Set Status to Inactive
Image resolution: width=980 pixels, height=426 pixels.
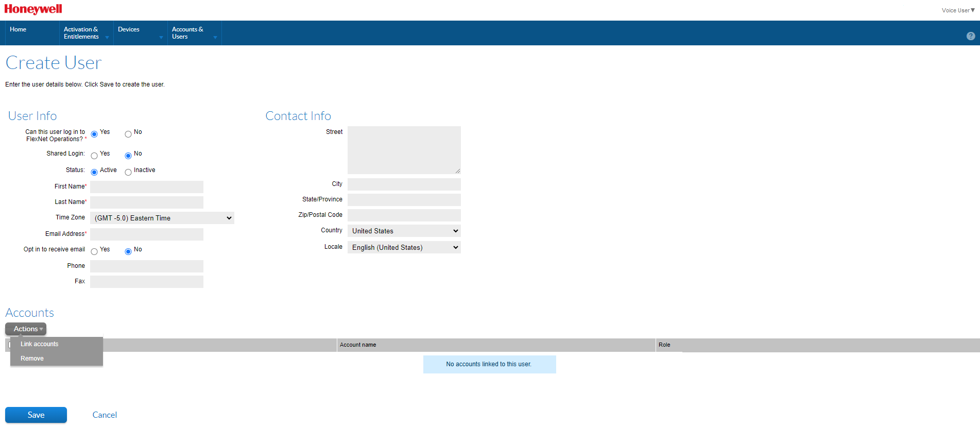128,173
